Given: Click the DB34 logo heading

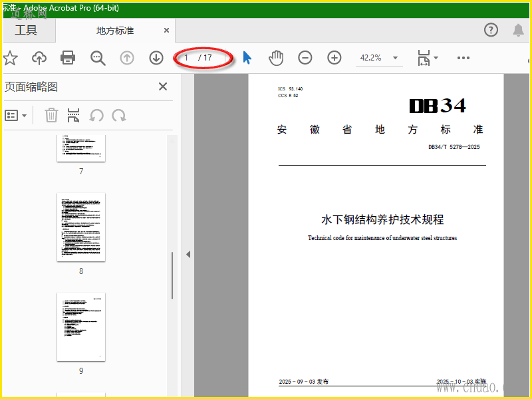Looking at the screenshot, I should point(438,106).
